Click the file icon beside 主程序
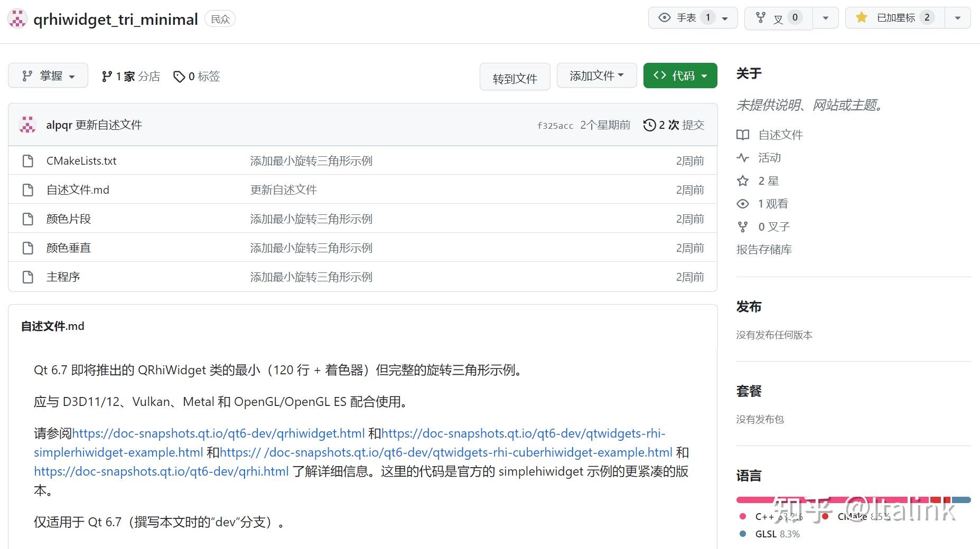Screen dimensions: 980x549 pos(28,277)
